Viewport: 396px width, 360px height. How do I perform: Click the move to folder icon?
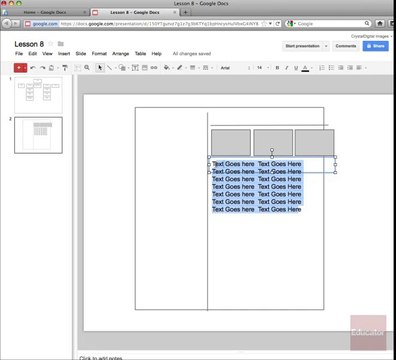(x=61, y=44)
